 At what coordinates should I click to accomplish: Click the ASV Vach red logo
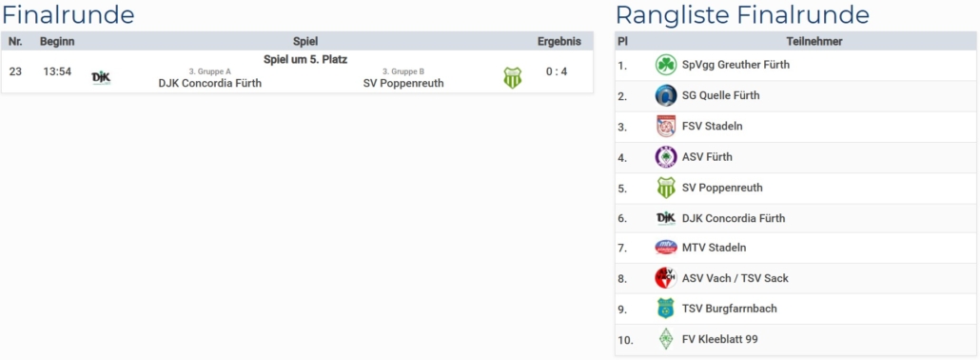tap(666, 278)
